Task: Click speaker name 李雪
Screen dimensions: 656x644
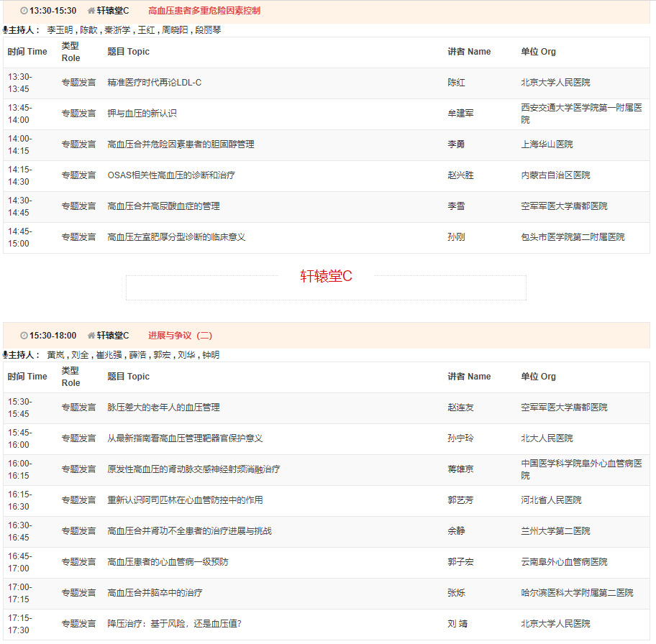Action: coord(456,206)
